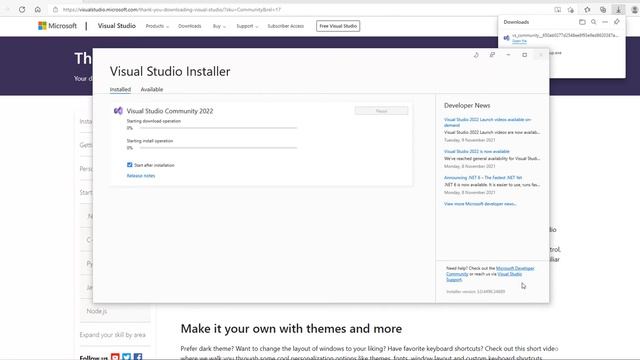Viewport: 640px width, 360px height.
Task: Maximize the Visual Studio Installer window
Action: (x=524, y=55)
